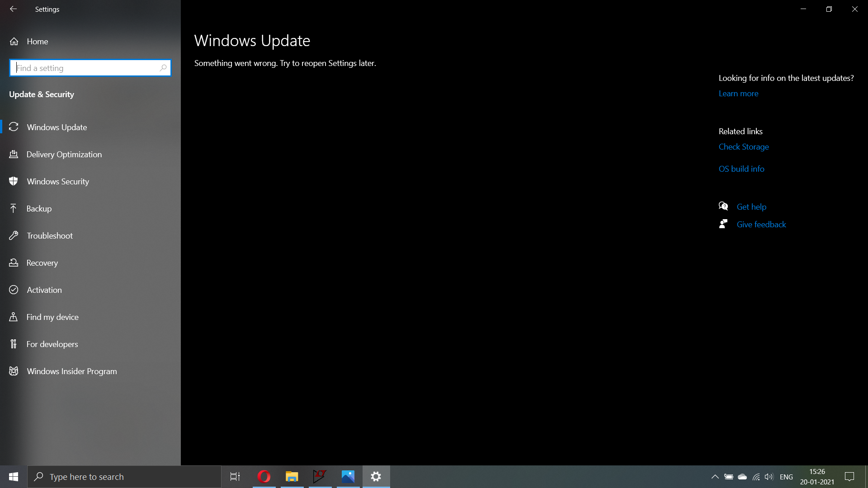Click the OneDrive cloud tray icon
Screen dimensions: 868x488
[742, 477]
